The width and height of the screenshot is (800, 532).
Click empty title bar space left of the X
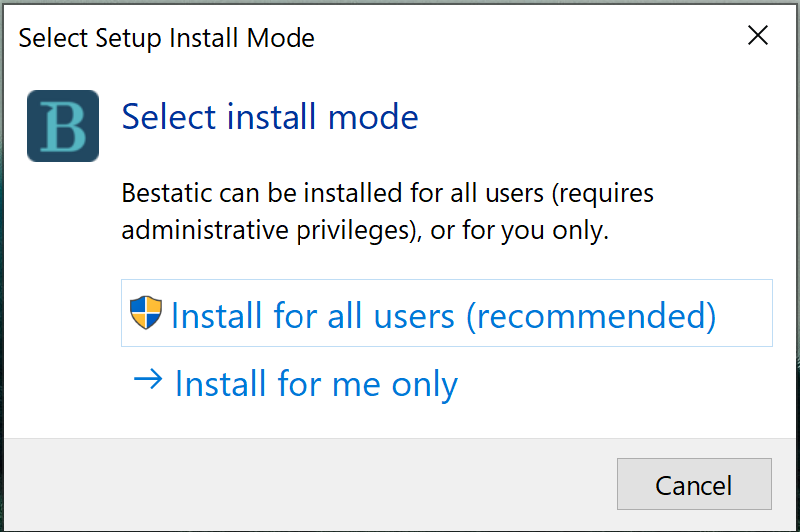click(537, 39)
